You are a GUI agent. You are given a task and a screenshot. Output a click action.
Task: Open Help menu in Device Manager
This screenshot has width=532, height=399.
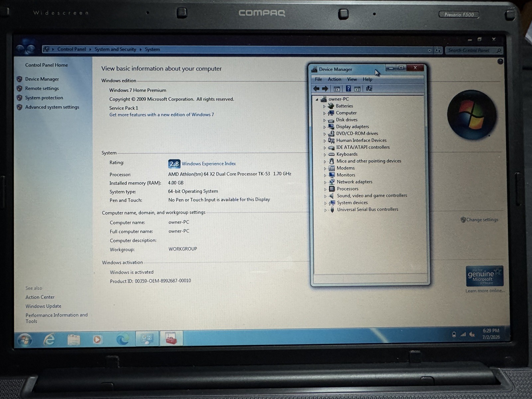367,79
